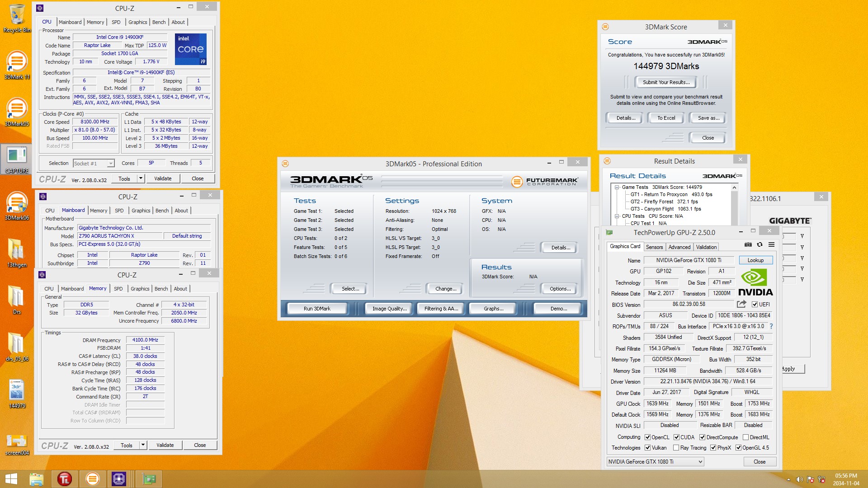Toggle PhysX checkbox
Viewport: 868px width, 488px height.
(713, 448)
